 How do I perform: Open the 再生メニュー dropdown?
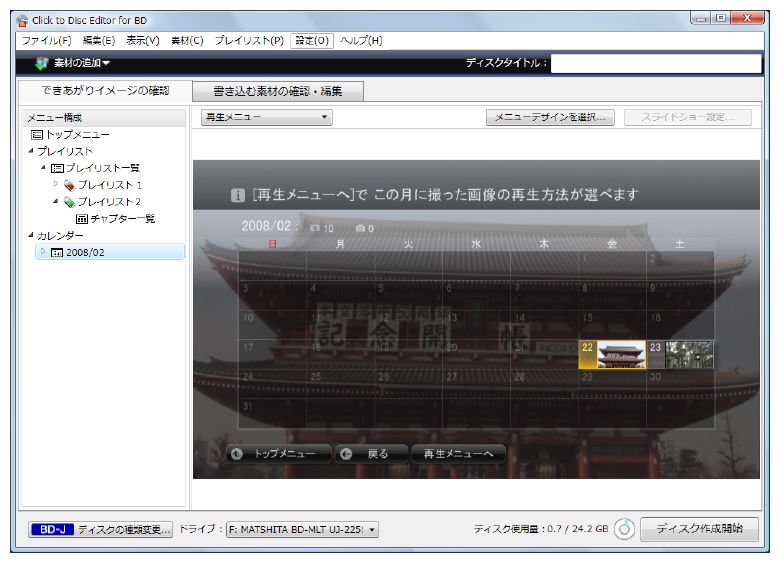[266, 117]
